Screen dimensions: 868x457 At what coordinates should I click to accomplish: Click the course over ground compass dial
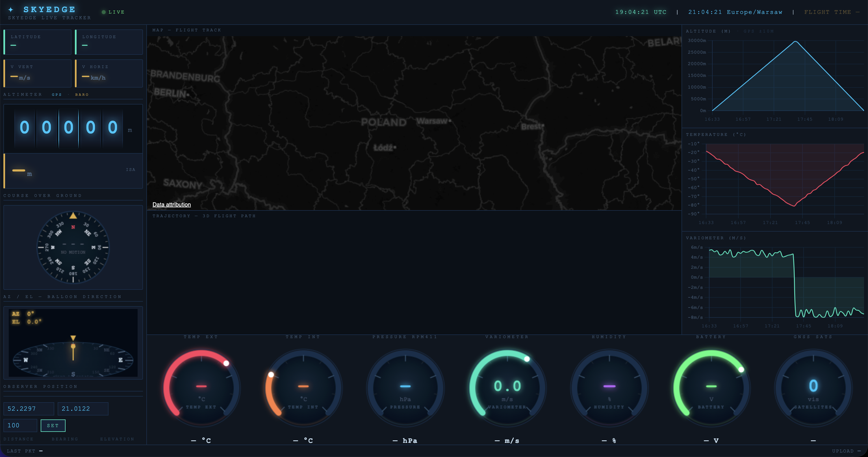[x=73, y=247]
